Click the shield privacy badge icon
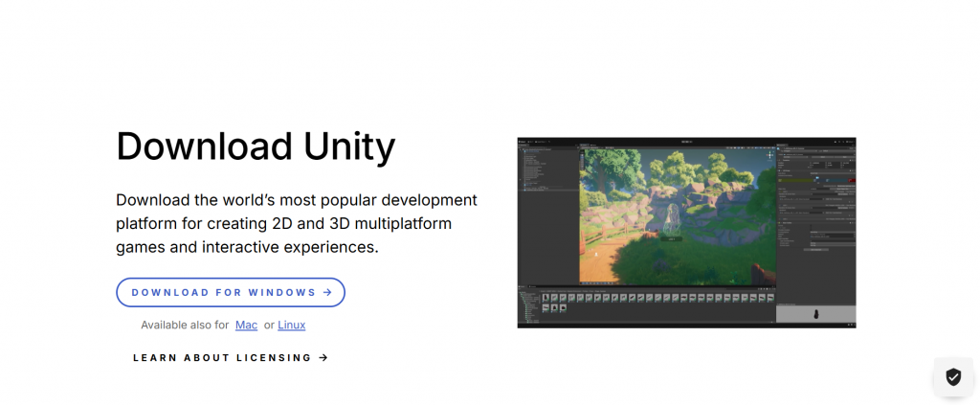Image resolution: width=980 pixels, height=405 pixels. pos(953,377)
